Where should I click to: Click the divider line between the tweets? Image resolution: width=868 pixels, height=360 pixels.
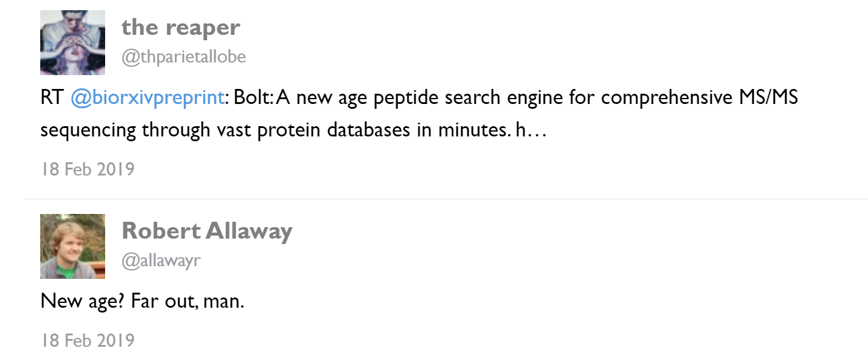[446, 198]
